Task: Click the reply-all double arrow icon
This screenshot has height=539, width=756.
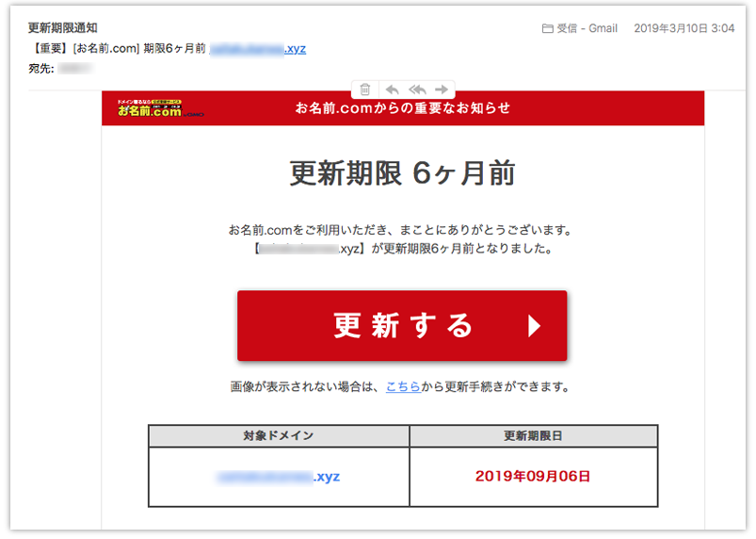Action: [x=417, y=90]
